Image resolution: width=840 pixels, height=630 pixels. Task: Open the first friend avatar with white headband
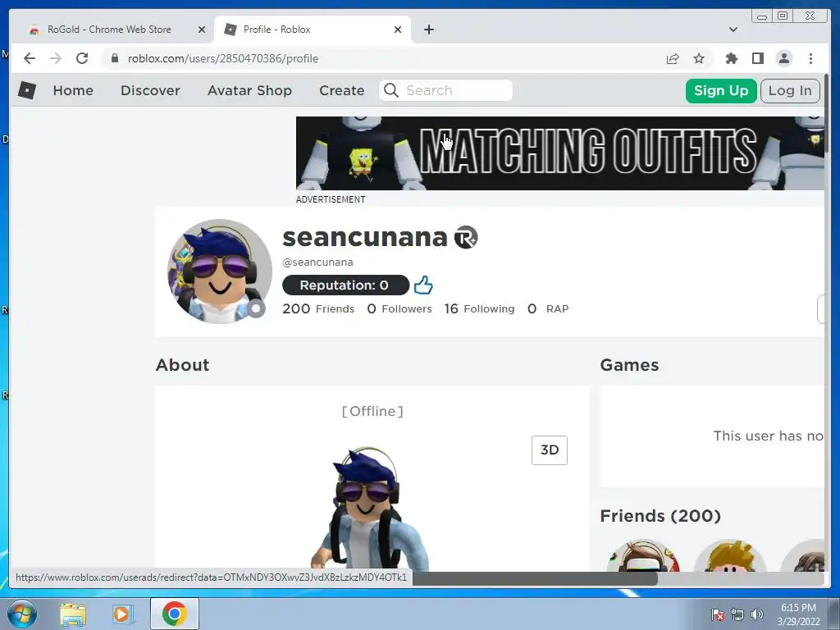[643, 555]
